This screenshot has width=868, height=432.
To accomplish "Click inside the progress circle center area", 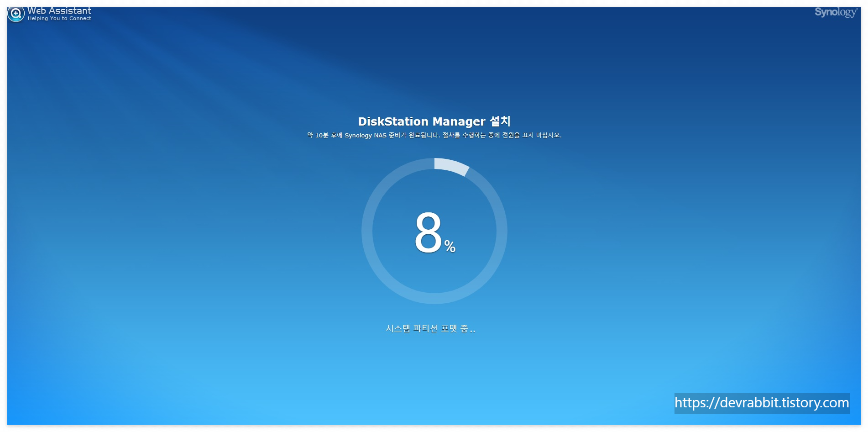I will point(434,232).
